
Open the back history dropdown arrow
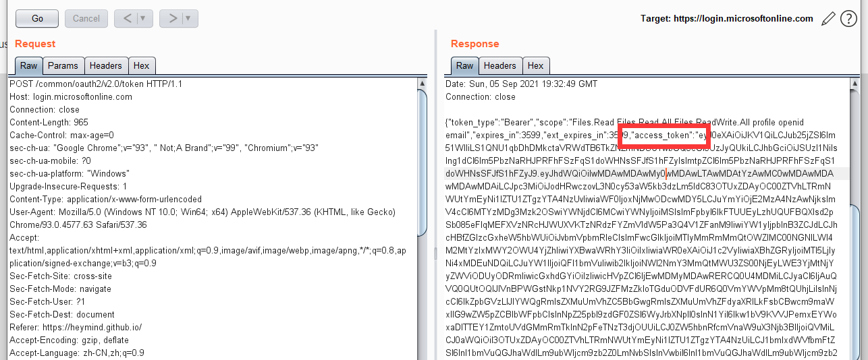[144, 18]
